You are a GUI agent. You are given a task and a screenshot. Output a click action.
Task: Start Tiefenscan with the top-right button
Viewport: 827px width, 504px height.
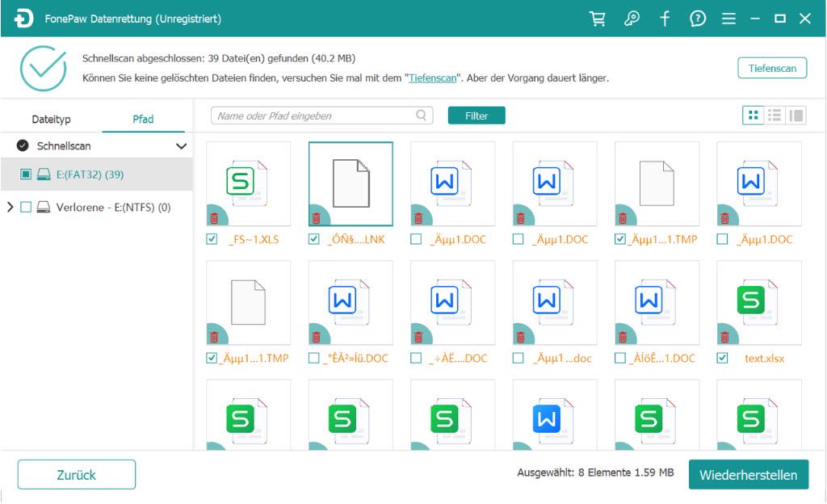coord(772,68)
